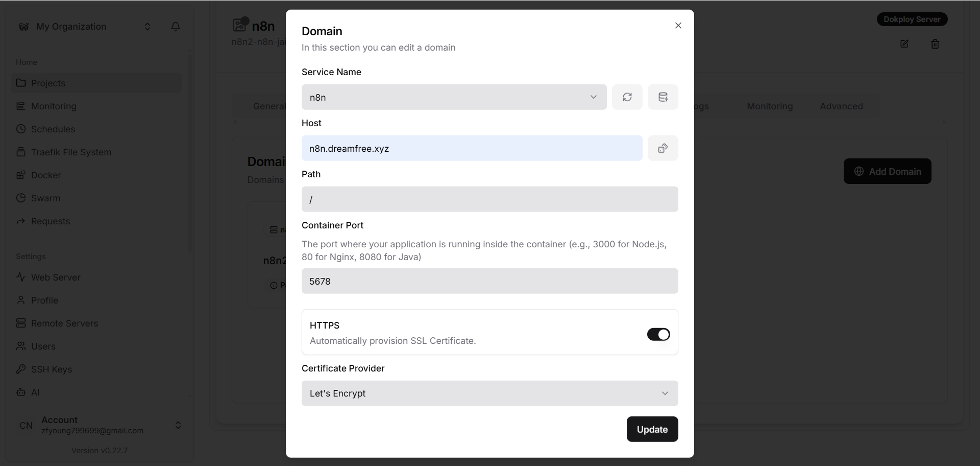Viewport: 980px width, 466px height.
Task: Click the generate domain icon next to Host
Action: 663,148
